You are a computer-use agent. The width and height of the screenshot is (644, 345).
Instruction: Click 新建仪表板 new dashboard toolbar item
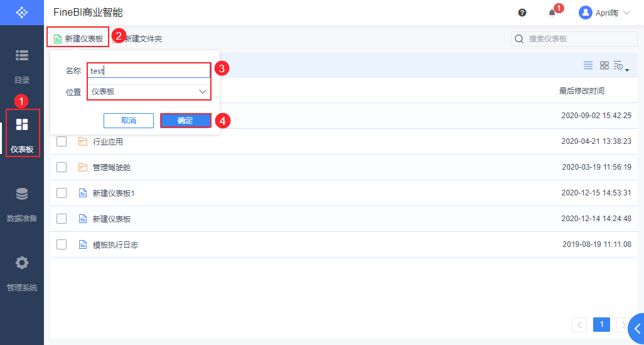click(x=78, y=38)
